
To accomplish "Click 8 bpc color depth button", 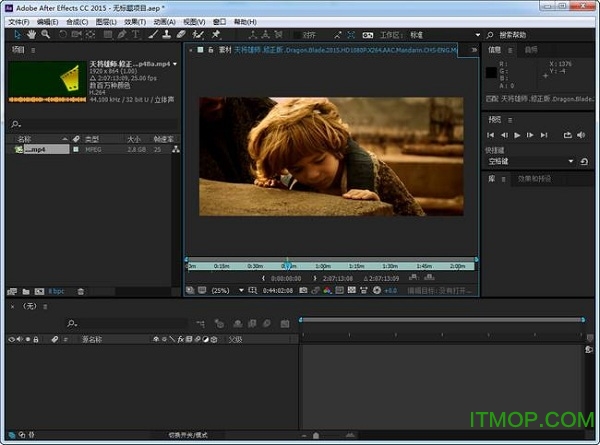I will (x=56, y=292).
